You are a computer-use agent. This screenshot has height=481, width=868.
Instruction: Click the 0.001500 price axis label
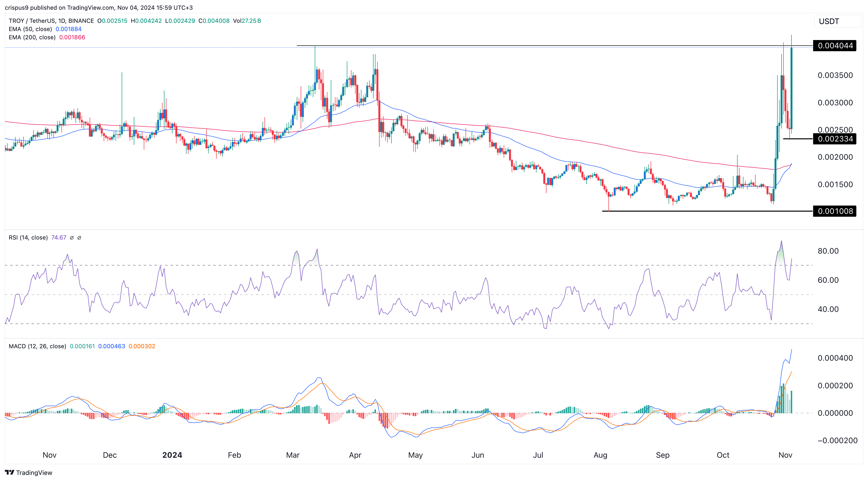pos(835,184)
